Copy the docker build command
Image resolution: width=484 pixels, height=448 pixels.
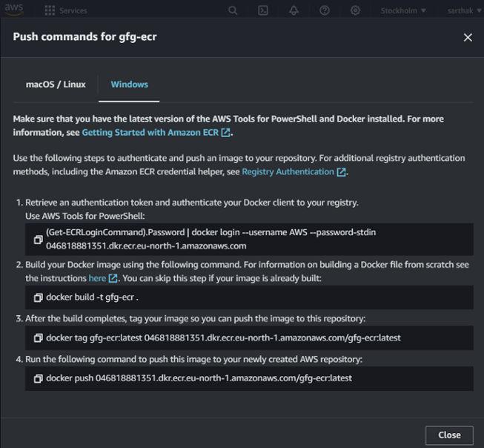(x=39, y=297)
